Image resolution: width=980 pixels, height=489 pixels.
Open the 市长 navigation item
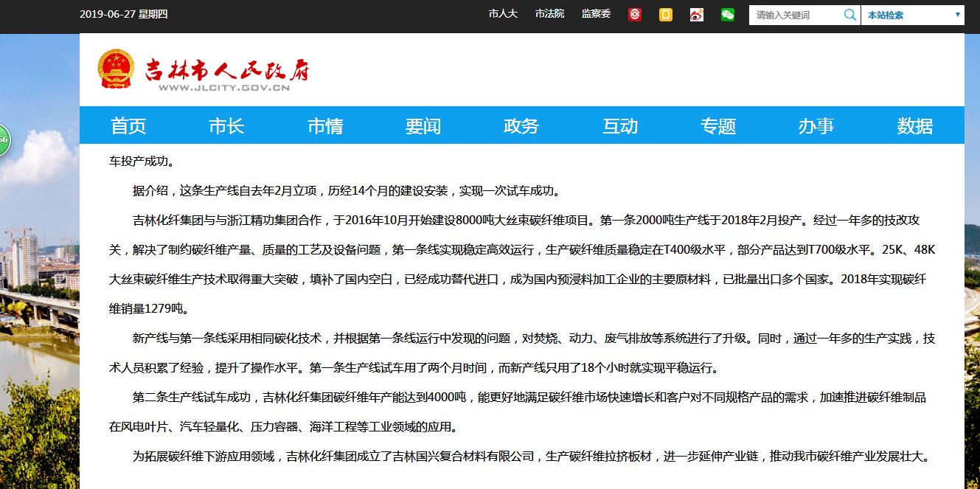[226, 126]
